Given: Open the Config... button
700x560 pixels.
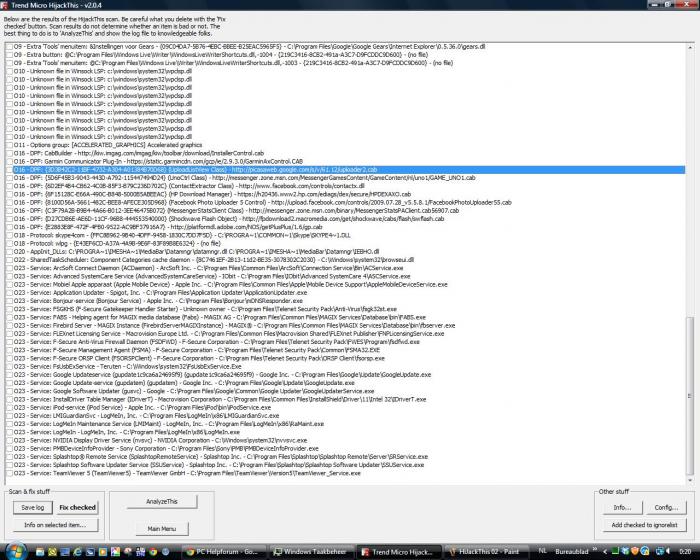Looking at the screenshot, I should point(666,508).
